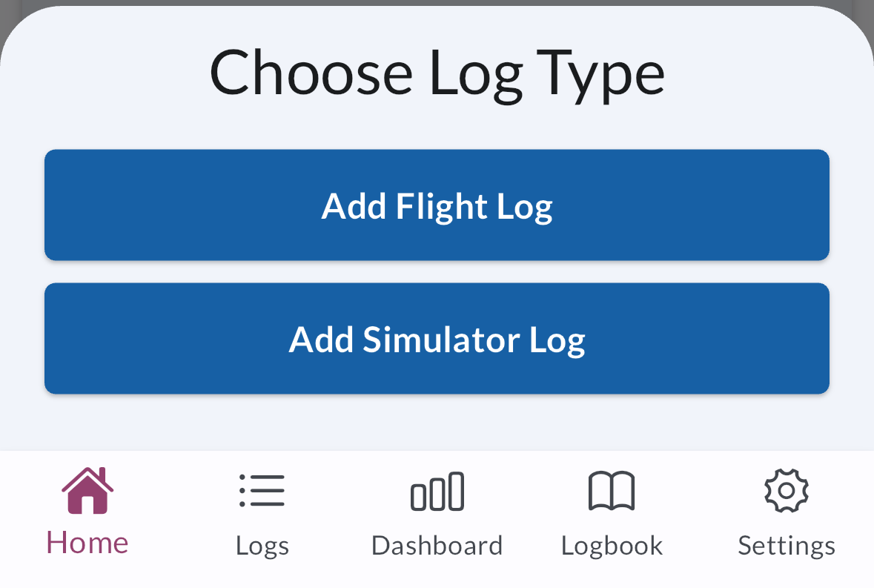Switch to the Logs tab label

(262, 546)
